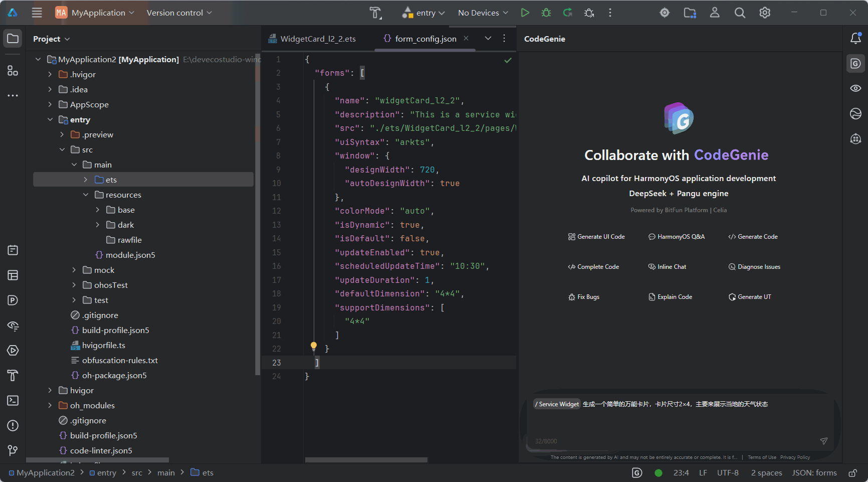Open the Project tool window icon
Image resolution: width=868 pixels, height=482 pixels.
[13, 39]
